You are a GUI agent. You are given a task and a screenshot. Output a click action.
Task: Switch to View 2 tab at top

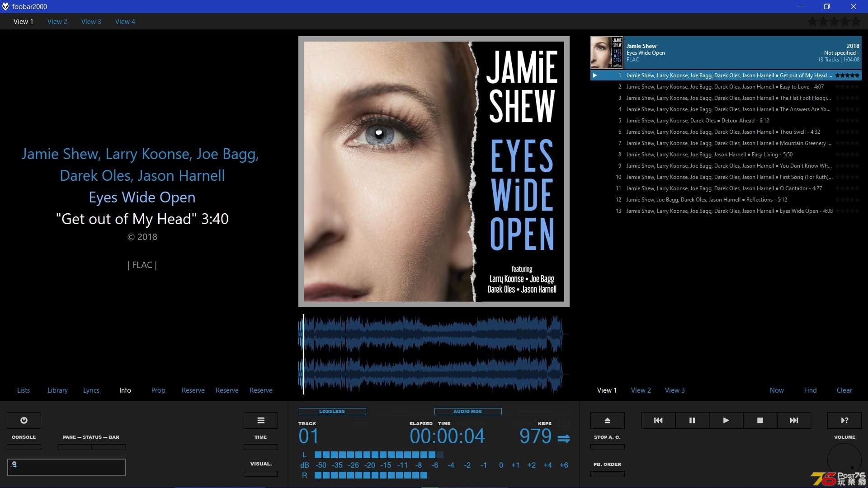tap(57, 22)
